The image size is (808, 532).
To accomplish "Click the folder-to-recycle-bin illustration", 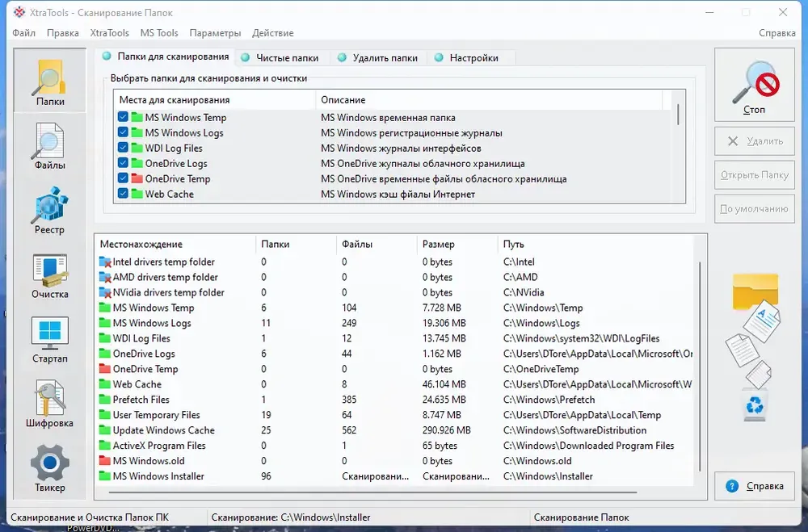I will 755,348.
